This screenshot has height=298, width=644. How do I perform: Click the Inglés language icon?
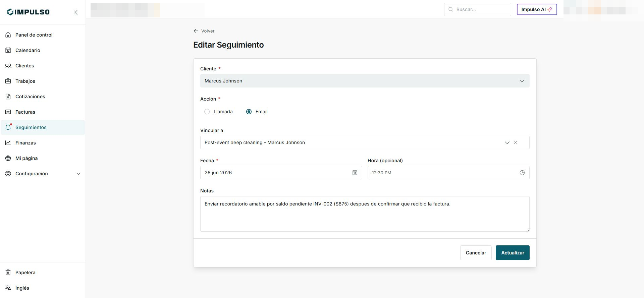coord(8,288)
